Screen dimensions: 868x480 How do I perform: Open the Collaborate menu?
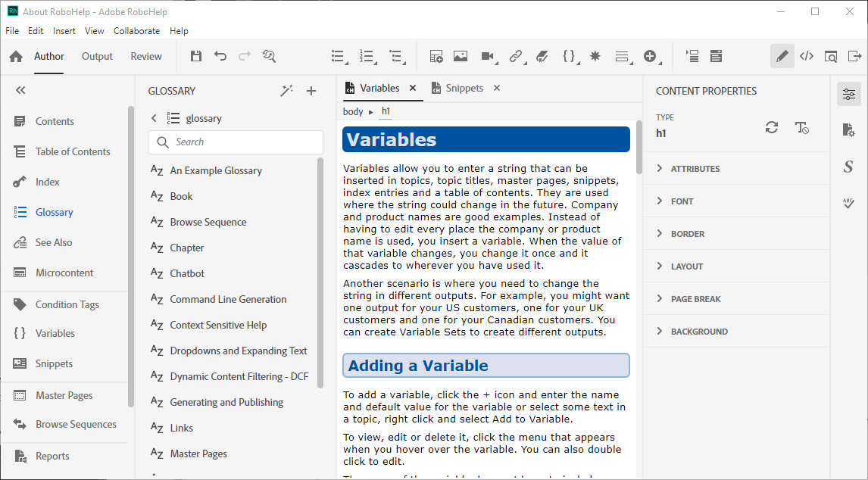[x=137, y=31]
